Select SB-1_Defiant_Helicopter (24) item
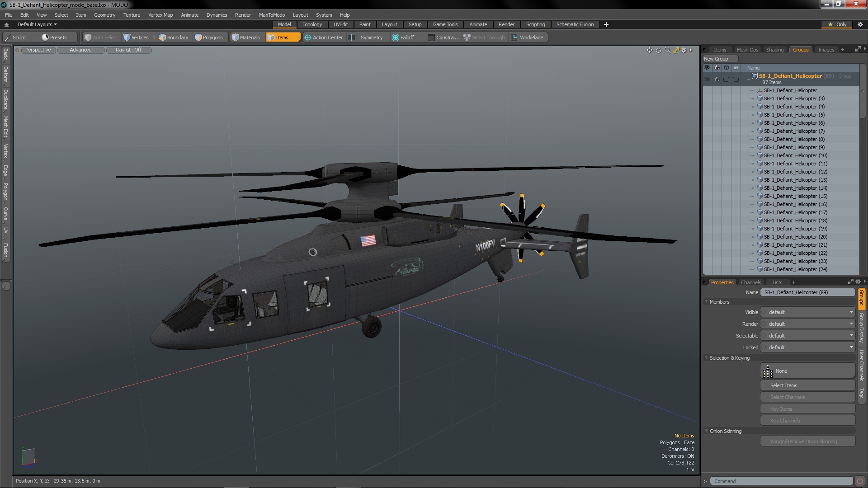 [796, 269]
